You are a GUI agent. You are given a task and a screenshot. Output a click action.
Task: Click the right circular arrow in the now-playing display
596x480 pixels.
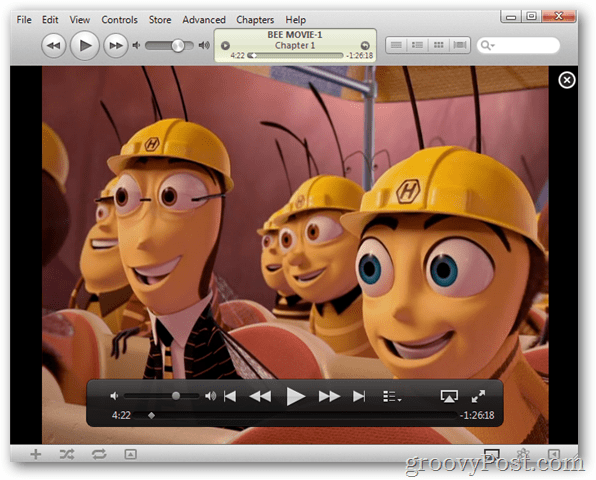pyautogui.click(x=365, y=46)
